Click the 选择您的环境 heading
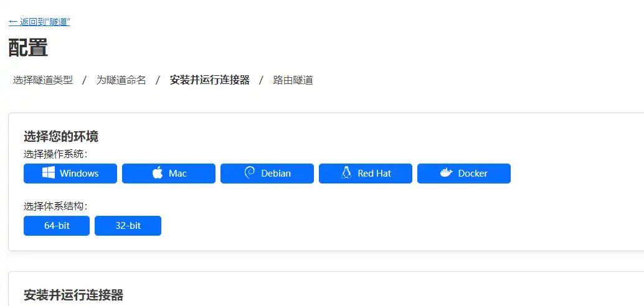Screen dimensions: 644x306 [x=61, y=136]
